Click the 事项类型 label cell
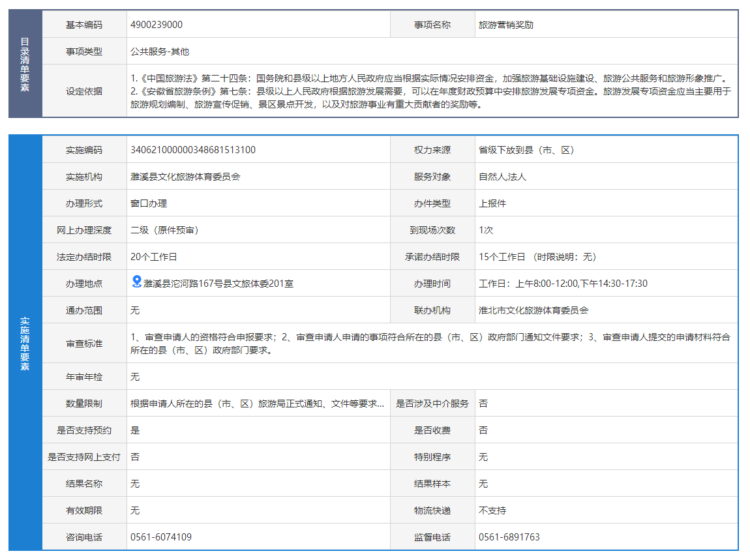The image size is (750, 560). (x=84, y=52)
